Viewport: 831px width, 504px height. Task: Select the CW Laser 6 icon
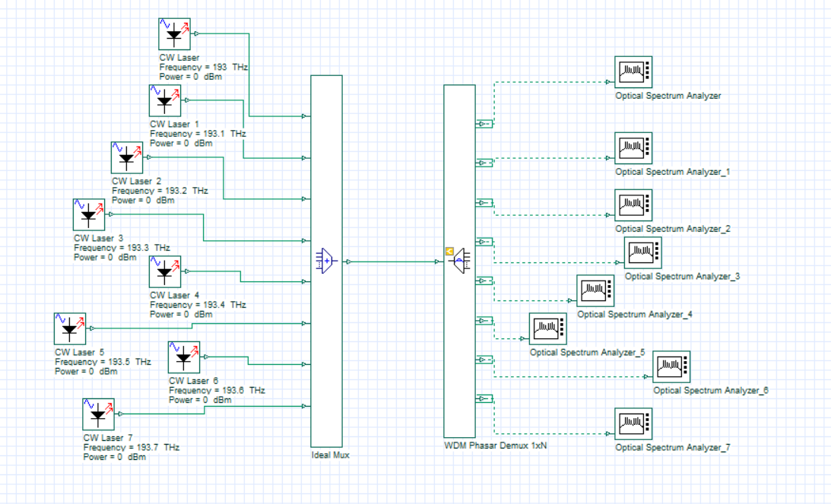click(184, 357)
